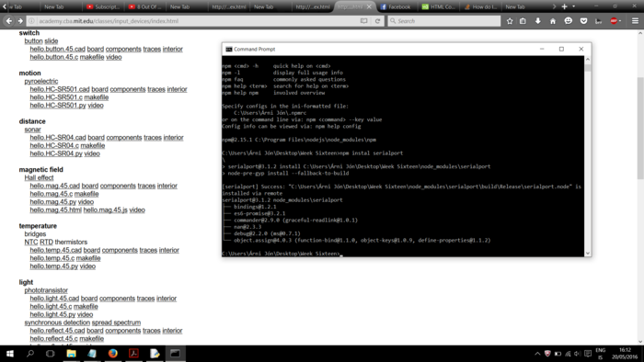
Task: Open the volume icon in system tray
Action: 578,354
